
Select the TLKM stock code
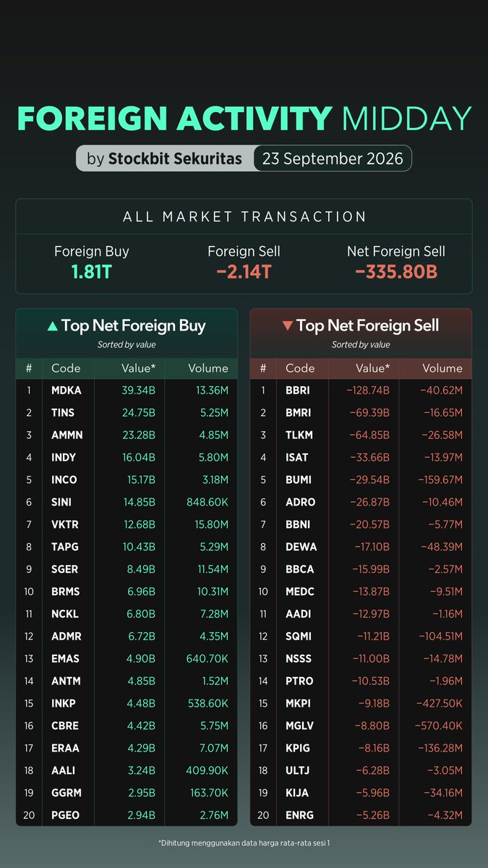(x=299, y=435)
